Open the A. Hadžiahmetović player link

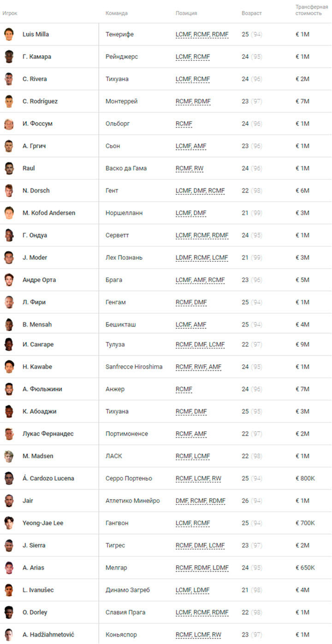[x=49, y=634]
